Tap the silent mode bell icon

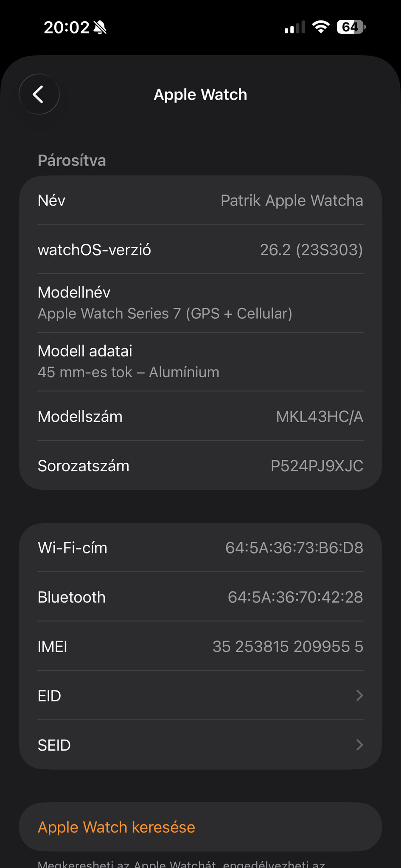[100, 28]
